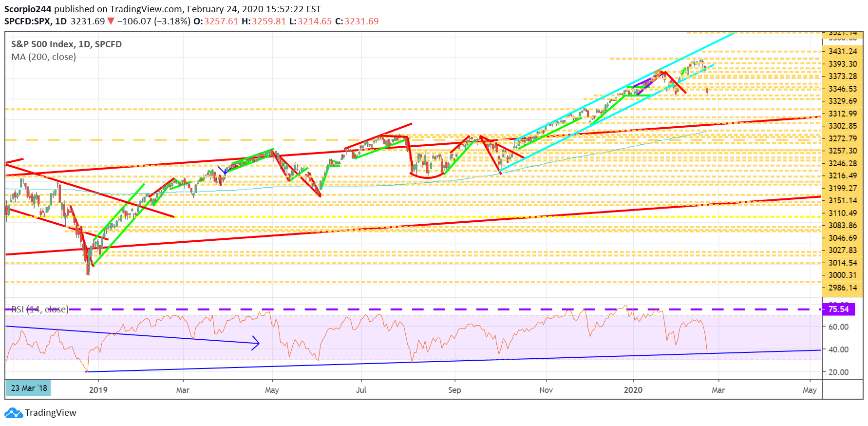Image resolution: width=868 pixels, height=426 pixels.
Task: Select the SPCFD:SPX symbol label
Action: tap(27, 21)
